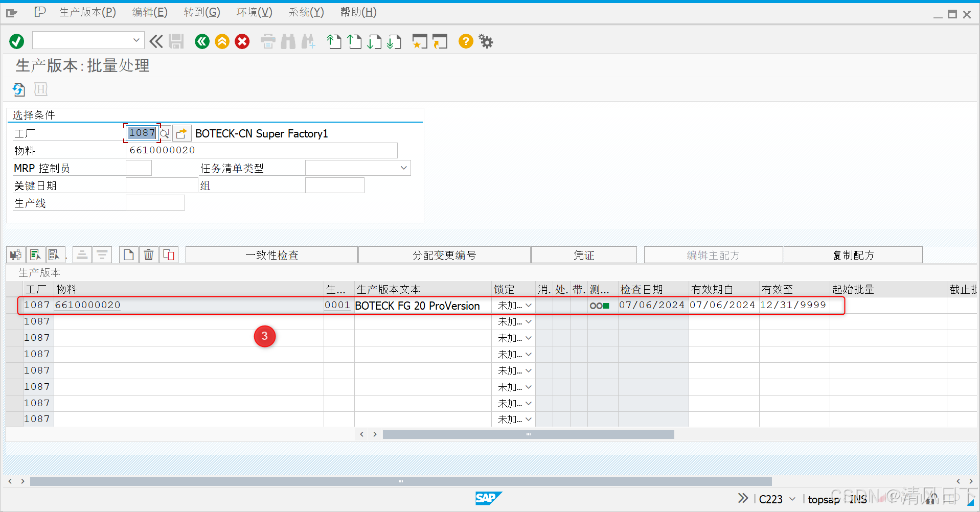Click the Sort Descending icon
This screenshot has width=980, height=512.
[102, 254]
